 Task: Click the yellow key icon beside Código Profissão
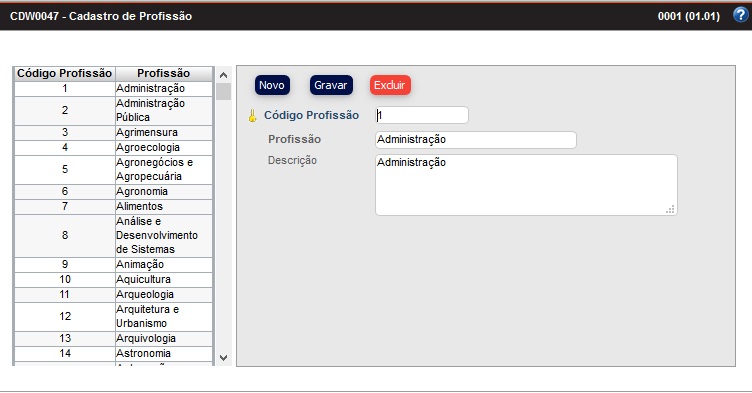point(252,116)
